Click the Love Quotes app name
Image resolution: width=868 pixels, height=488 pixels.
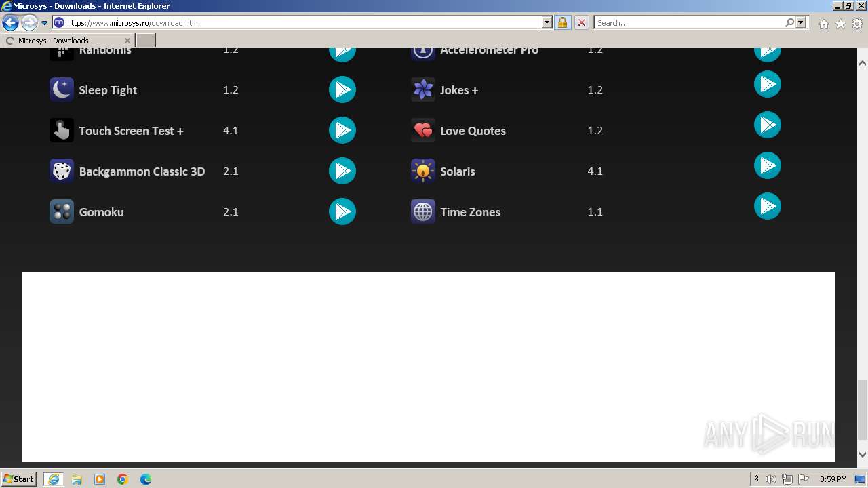click(x=473, y=131)
